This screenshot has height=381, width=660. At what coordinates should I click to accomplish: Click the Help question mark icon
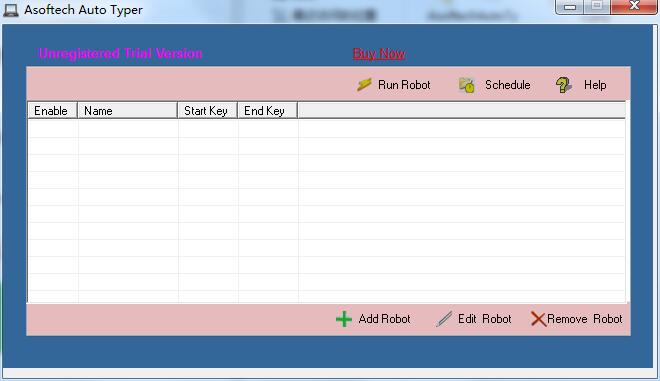click(x=563, y=85)
